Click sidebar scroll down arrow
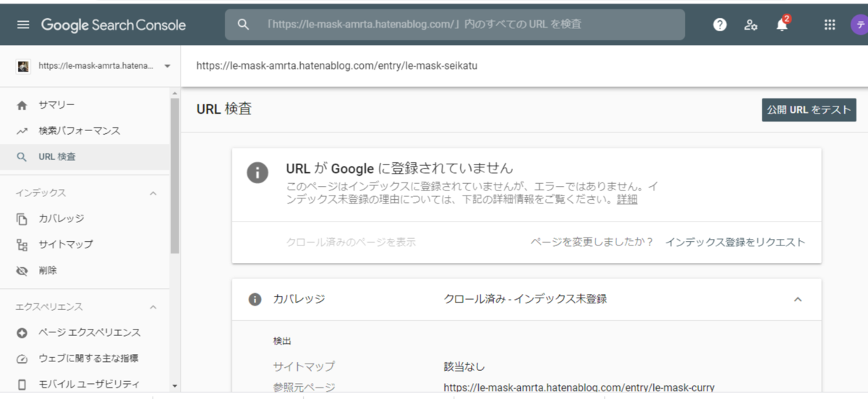This screenshot has width=868, height=399. tap(174, 387)
